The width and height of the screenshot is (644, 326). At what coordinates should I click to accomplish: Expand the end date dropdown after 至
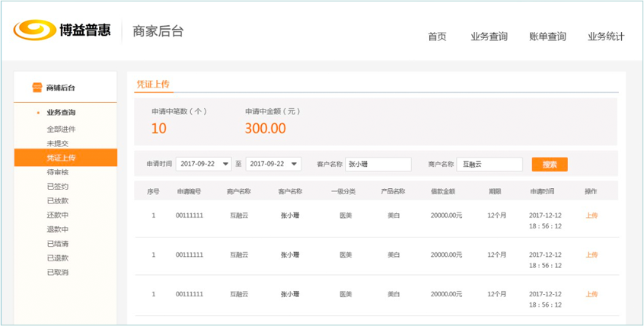[295, 165]
